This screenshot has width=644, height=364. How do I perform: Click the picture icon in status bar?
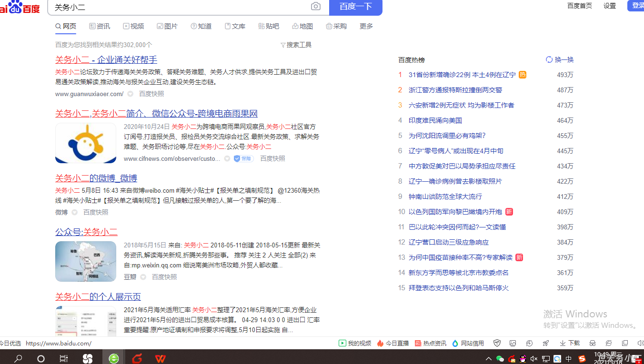513,343
